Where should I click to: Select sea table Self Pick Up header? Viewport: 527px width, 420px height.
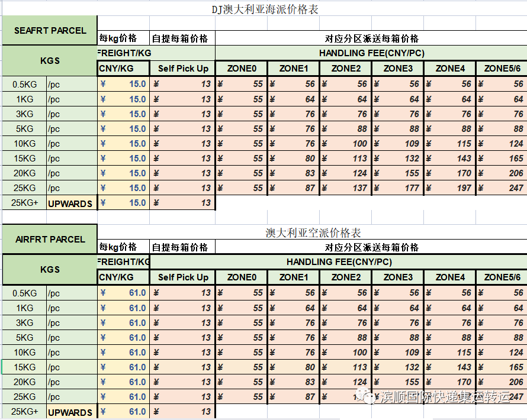coord(182,69)
